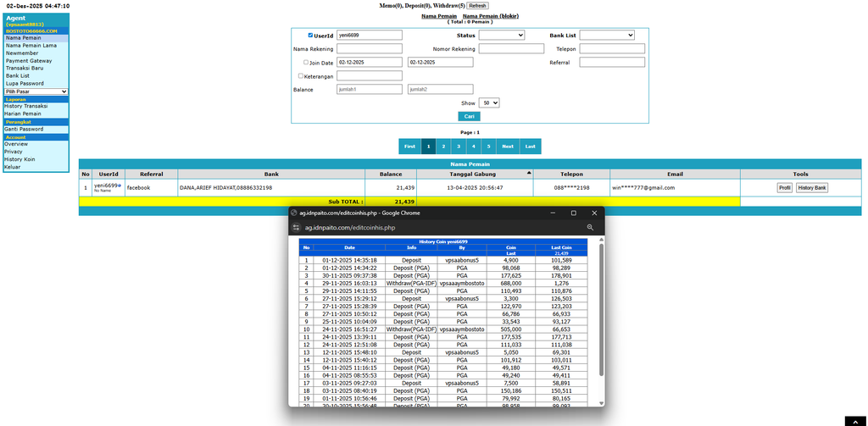This screenshot has width=868, height=426.
Task: Open Bank List in the sidebar menu
Action: 18,75
